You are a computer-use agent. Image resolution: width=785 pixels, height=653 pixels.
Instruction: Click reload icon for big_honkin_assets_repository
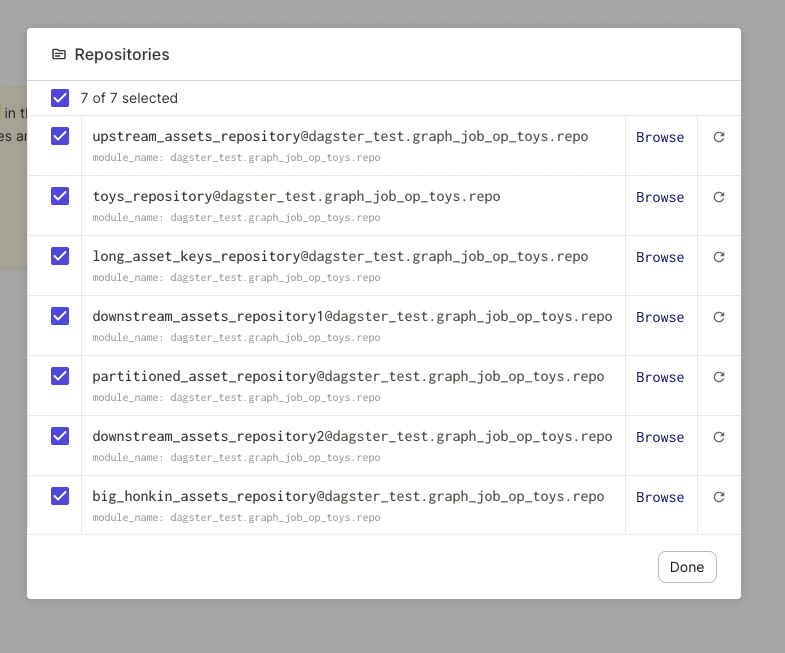[x=718, y=497]
